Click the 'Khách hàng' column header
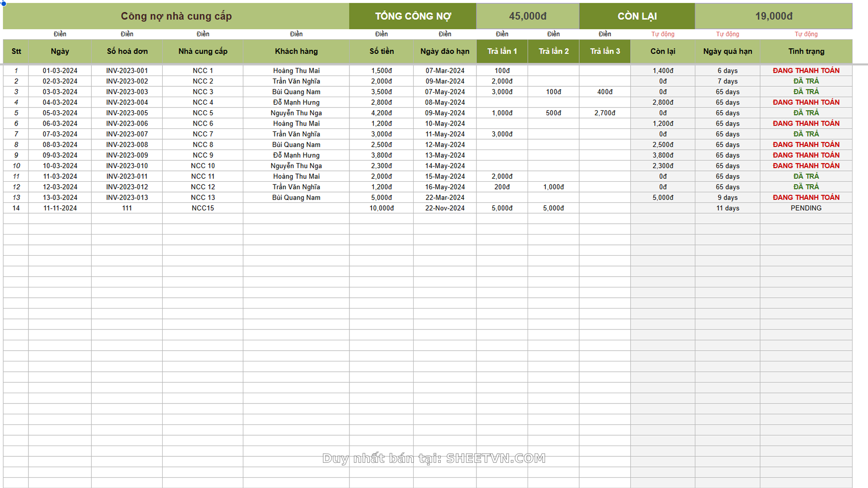The width and height of the screenshot is (868, 488). [x=296, y=52]
